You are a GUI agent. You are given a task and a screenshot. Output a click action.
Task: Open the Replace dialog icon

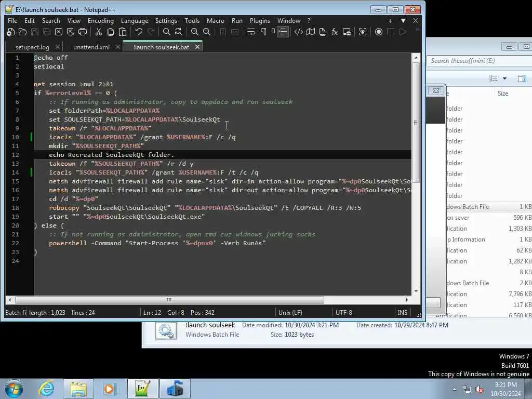click(178, 32)
